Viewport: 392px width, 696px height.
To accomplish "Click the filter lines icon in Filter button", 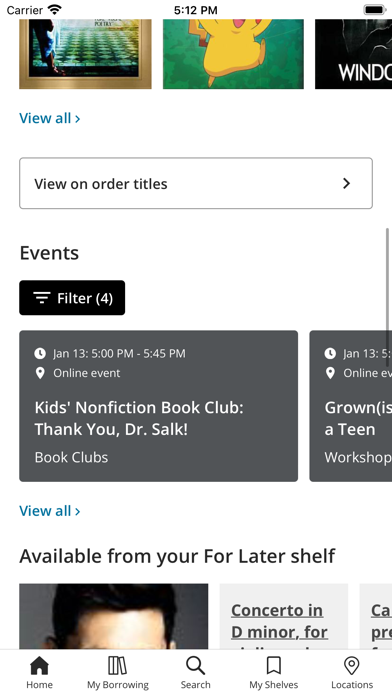I will click(x=42, y=298).
